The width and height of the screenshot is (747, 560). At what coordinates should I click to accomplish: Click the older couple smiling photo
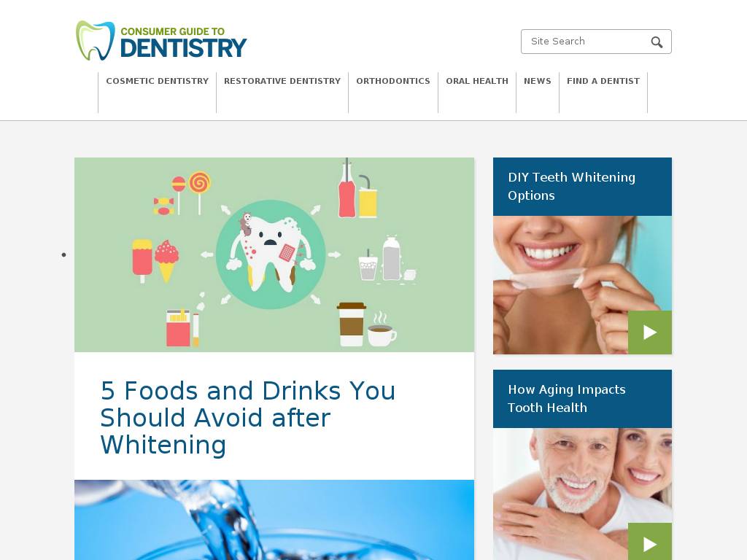point(582,494)
